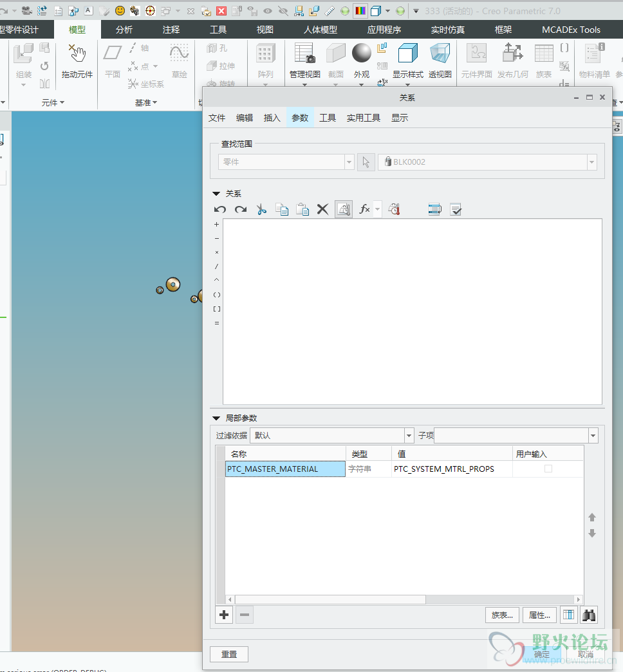The image size is (623, 672).
Task: Insert parentheses into the relation
Action: pos(217,295)
